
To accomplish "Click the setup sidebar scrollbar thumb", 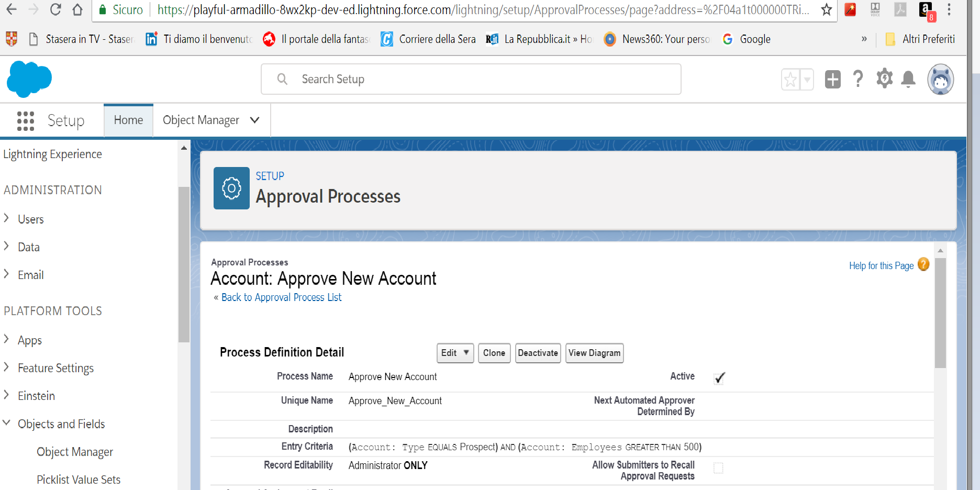I will tap(184, 264).
